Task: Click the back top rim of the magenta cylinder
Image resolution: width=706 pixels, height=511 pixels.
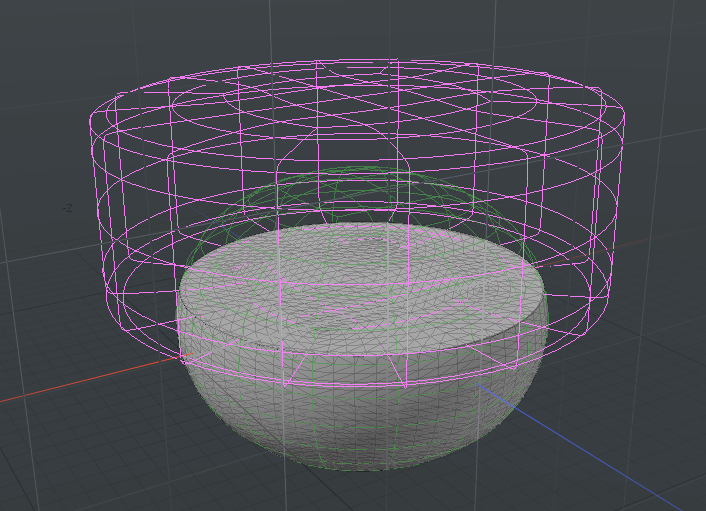Action: point(360,62)
